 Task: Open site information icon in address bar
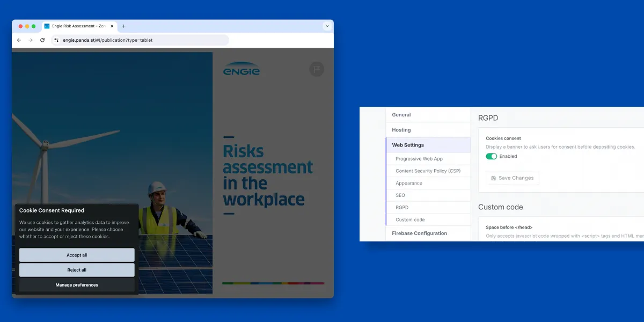pyautogui.click(x=56, y=40)
